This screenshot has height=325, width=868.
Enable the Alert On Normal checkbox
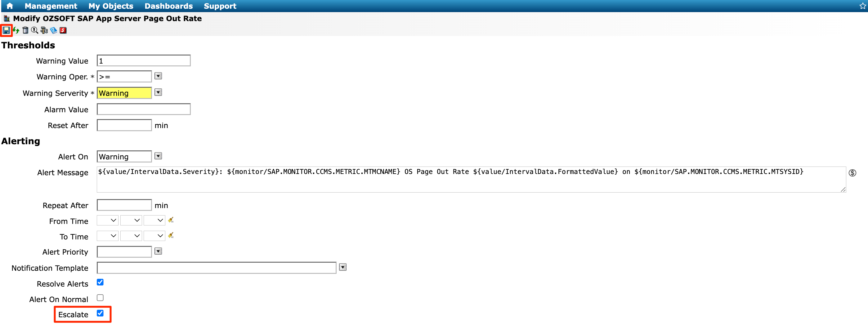[x=100, y=298]
